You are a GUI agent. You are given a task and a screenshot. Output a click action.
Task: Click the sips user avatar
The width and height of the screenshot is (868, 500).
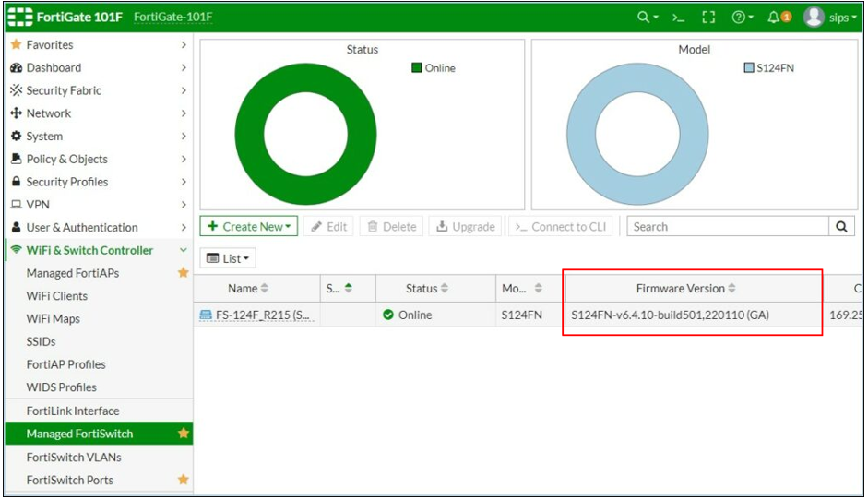pyautogui.click(x=814, y=18)
